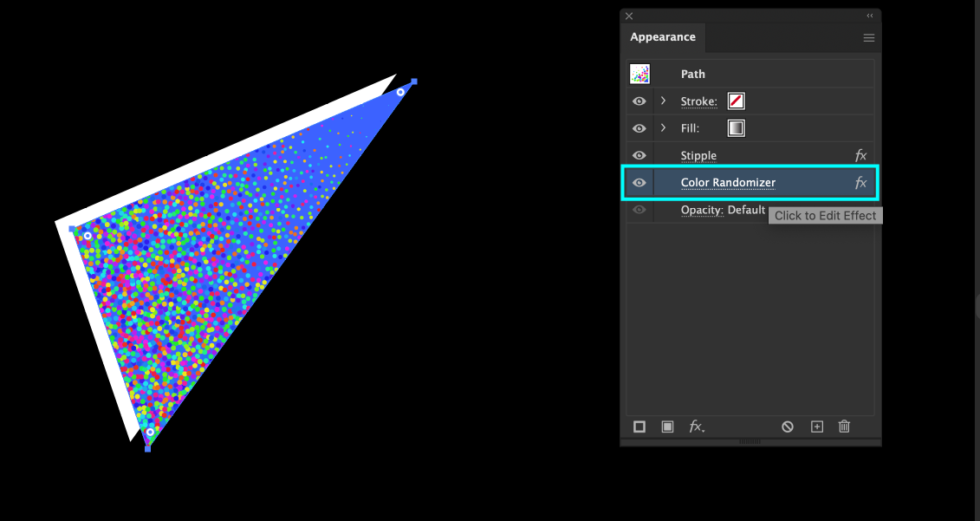Open the Stipple effect settings link
This screenshot has width=980, height=521.
(x=698, y=156)
